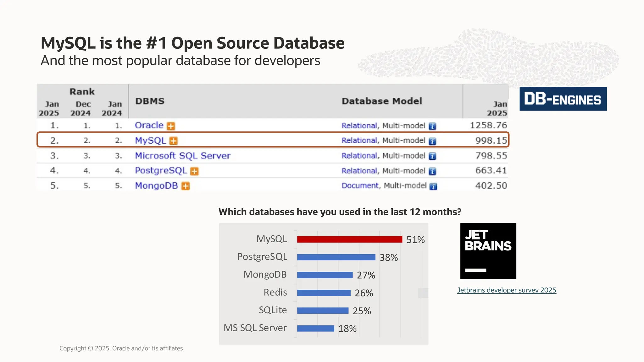The height and width of the screenshot is (362, 644).
Task: Click the orange plus icon beside Oracle
Action: [x=171, y=126]
